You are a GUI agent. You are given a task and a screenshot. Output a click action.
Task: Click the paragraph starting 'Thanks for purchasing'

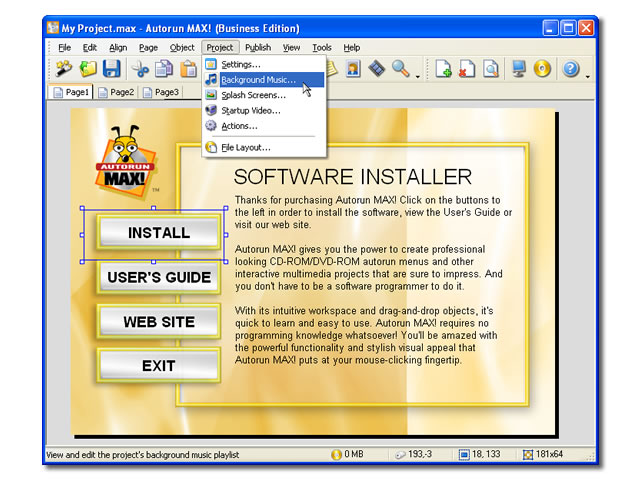coord(373,212)
